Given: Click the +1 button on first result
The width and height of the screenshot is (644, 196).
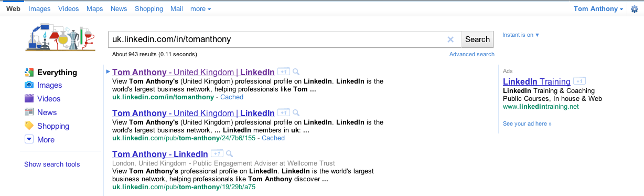Looking at the screenshot, I should click(x=283, y=71).
